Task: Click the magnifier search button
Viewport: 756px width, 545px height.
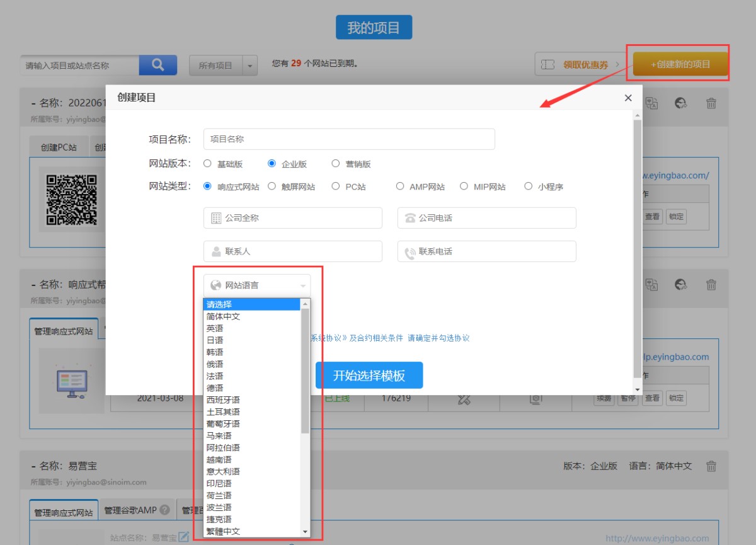Action: coord(157,65)
